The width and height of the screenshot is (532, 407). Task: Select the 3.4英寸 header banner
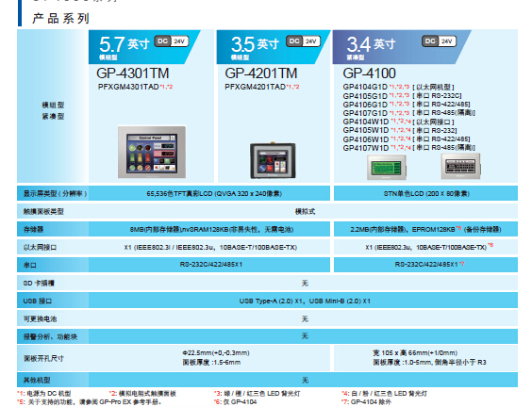point(402,47)
